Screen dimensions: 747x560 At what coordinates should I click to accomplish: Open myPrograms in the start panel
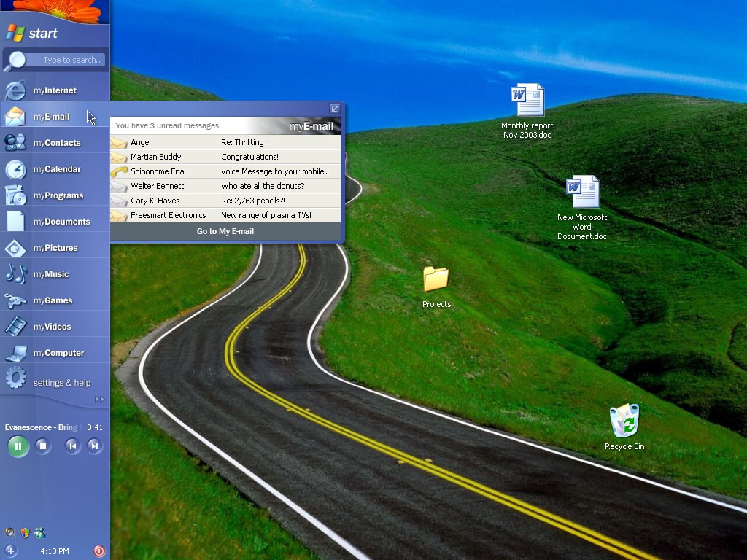pos(55,195)
